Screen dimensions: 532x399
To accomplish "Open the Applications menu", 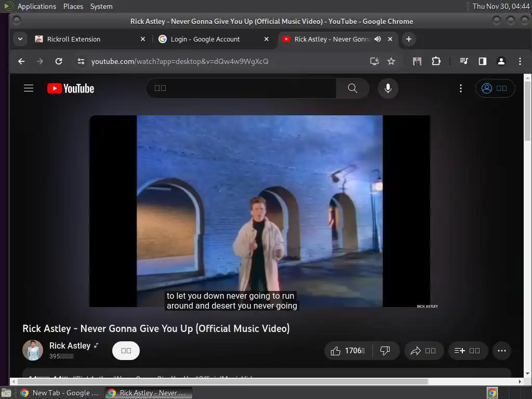I will tap(37, 6).
